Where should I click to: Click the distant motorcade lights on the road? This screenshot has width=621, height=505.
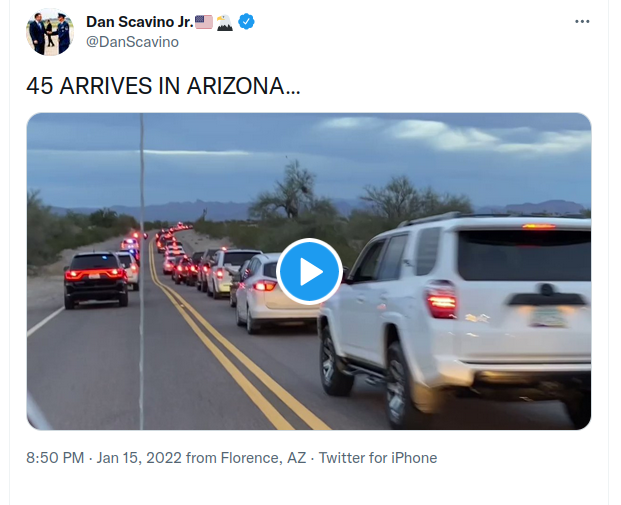(171, 238)
